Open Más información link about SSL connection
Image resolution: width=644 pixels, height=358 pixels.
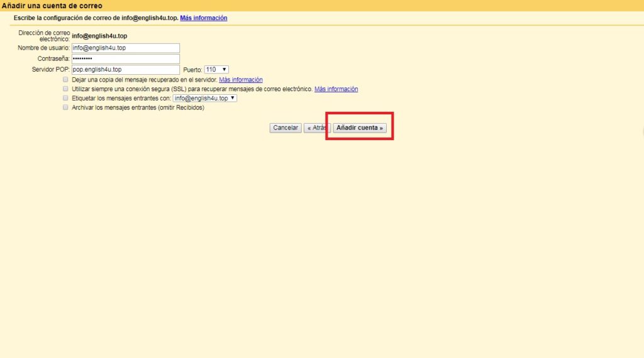pyautogui.click(x=336, y=89)
